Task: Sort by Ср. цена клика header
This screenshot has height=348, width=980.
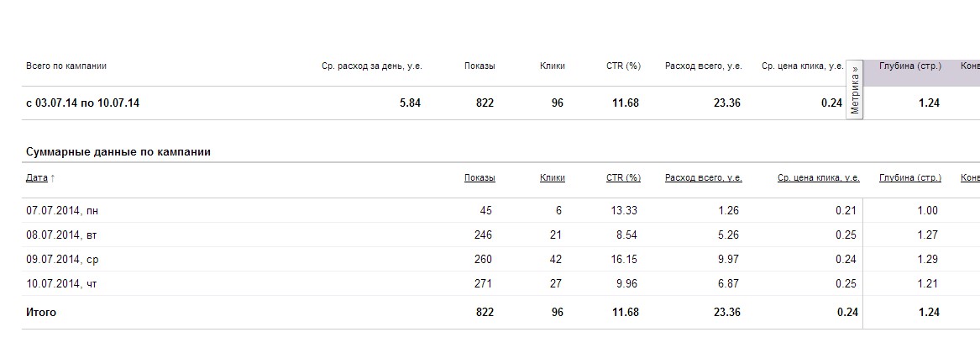Action: point(818,177)
